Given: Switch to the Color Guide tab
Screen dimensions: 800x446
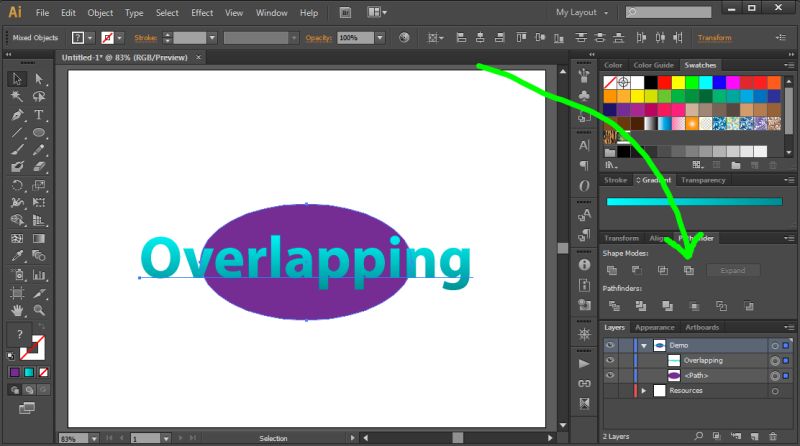Looking at the screenshot, I should click(x=654, y=65).
